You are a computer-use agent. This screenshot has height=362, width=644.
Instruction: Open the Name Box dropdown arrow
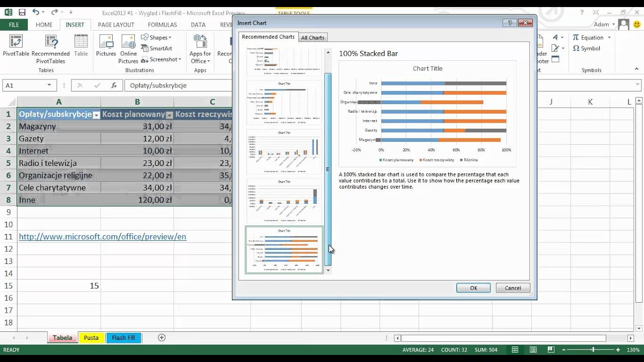click(x=49, y=85)
